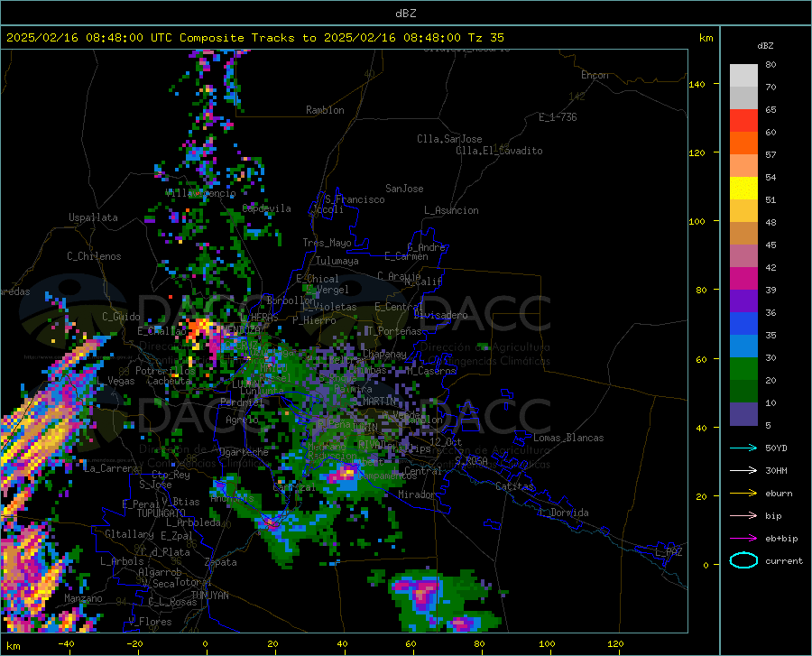This screenshot has width=812, height=656.
Task: Click the 'Catitas' map label
Action: (515, 486)
